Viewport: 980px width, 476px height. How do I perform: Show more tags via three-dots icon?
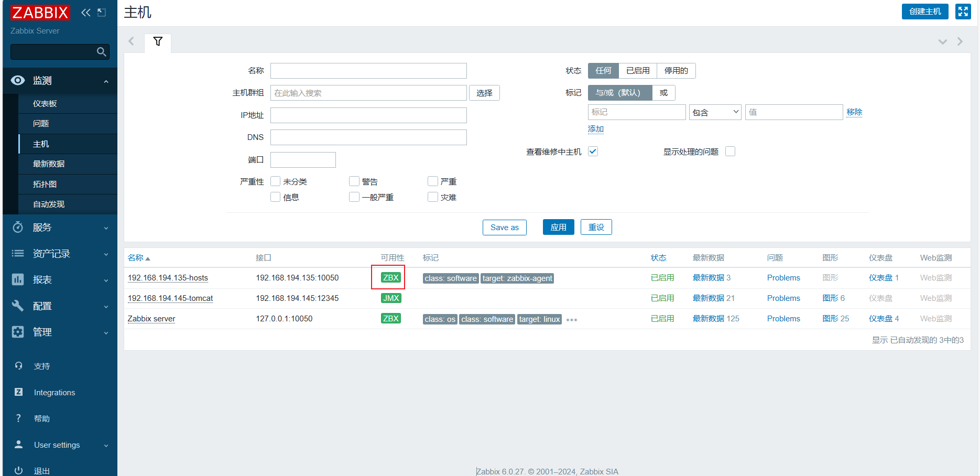click(572, 320)
